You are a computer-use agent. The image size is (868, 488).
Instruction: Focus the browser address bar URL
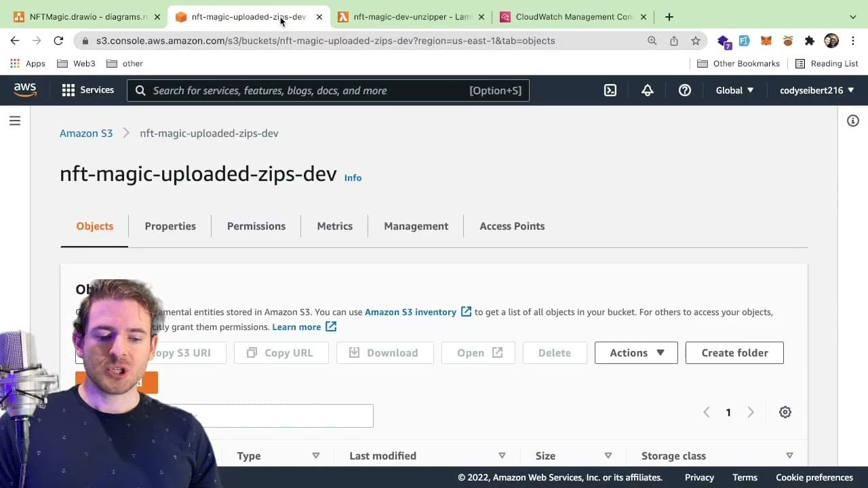click(325, 41)
